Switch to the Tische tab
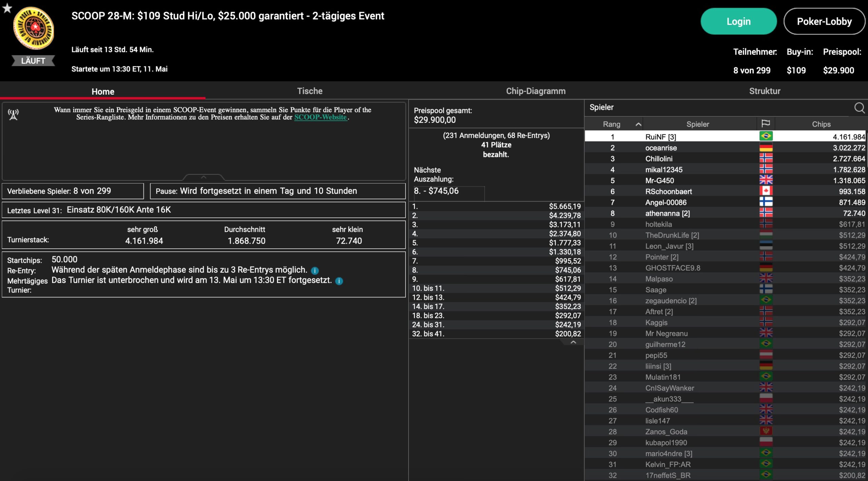The width and height of the screenshot is (868, 481). coord(310,91)
